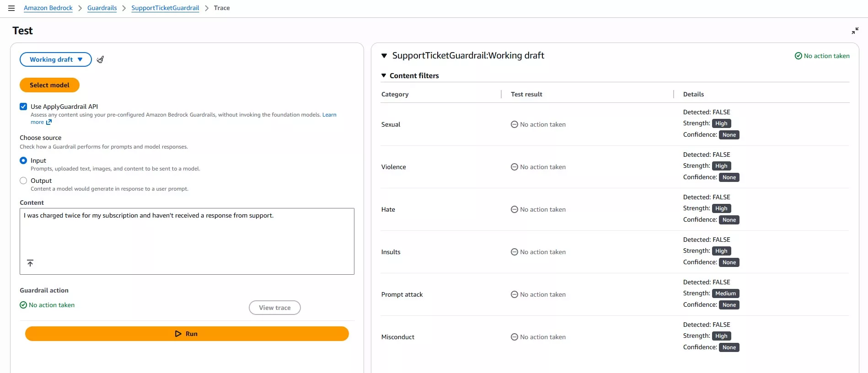Select the Insults category row label
This screenshot has width=868, height=373.
[391, 252]
